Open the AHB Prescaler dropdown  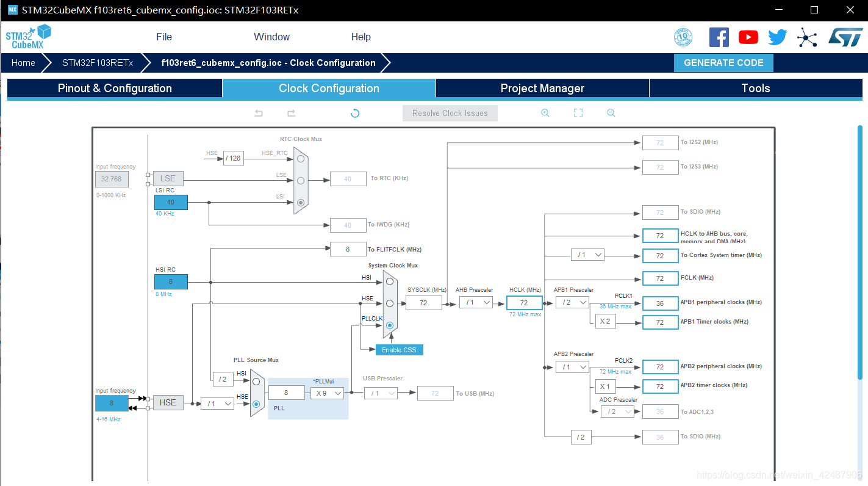point(476,302)
